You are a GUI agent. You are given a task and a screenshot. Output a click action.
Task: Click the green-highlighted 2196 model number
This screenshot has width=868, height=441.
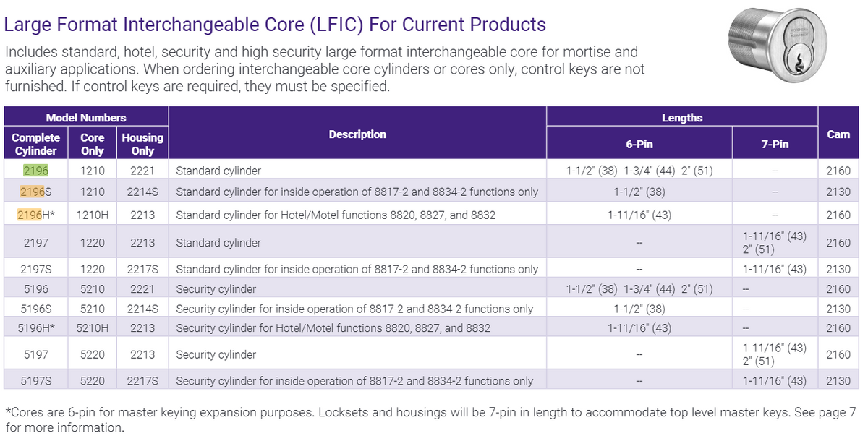point(35,171)
